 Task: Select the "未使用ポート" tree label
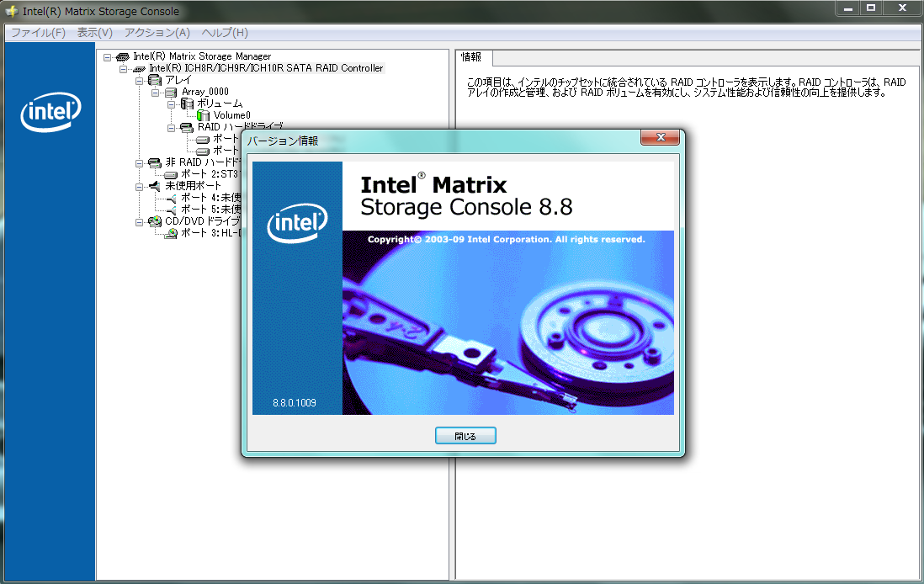[194, 186]
